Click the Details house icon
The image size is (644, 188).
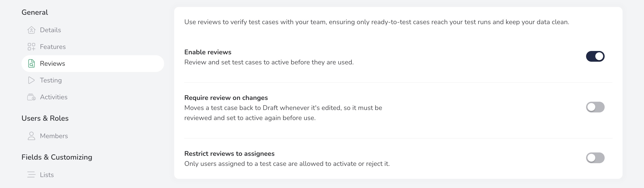pyautogui.click(x=31, y=30)
